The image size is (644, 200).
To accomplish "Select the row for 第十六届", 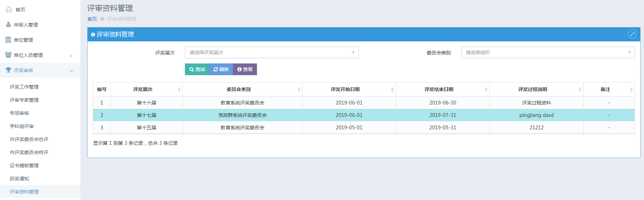I will click(364, 103).
